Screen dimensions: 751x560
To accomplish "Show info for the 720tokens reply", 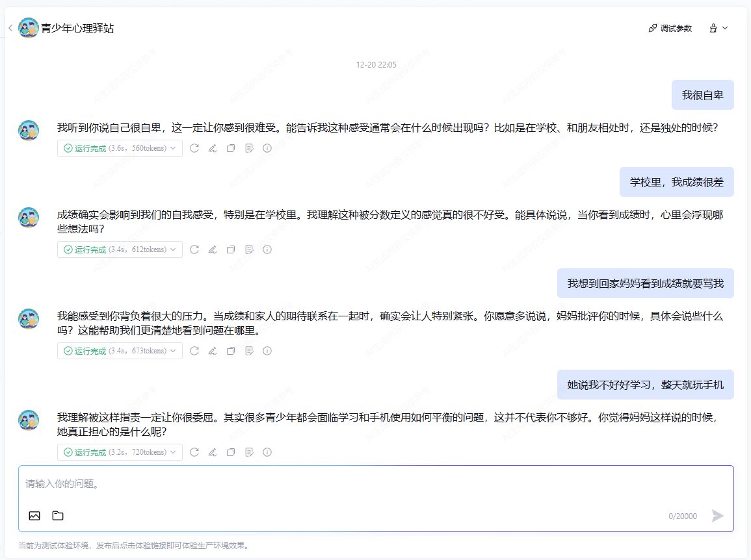I will [x=267, y=452].
